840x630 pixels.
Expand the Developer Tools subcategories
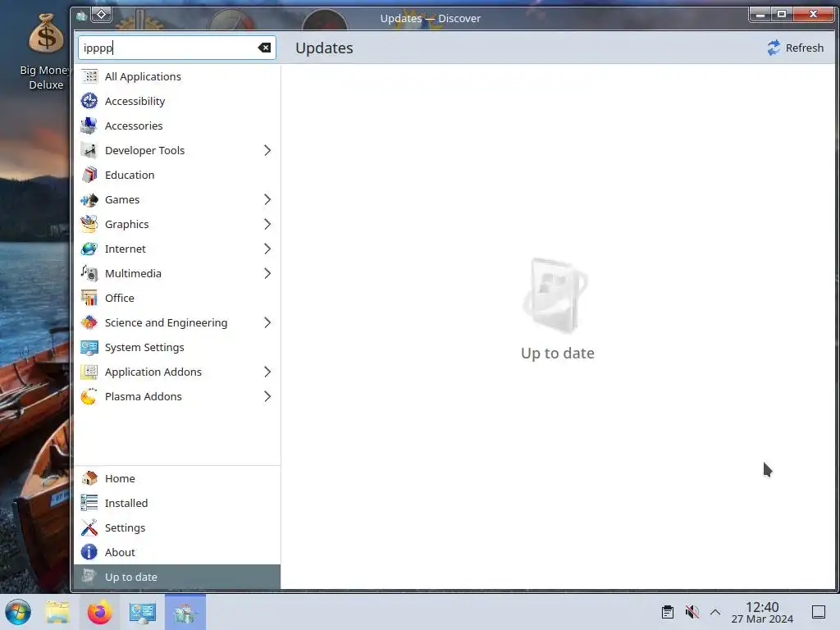[x=267, y=151]
